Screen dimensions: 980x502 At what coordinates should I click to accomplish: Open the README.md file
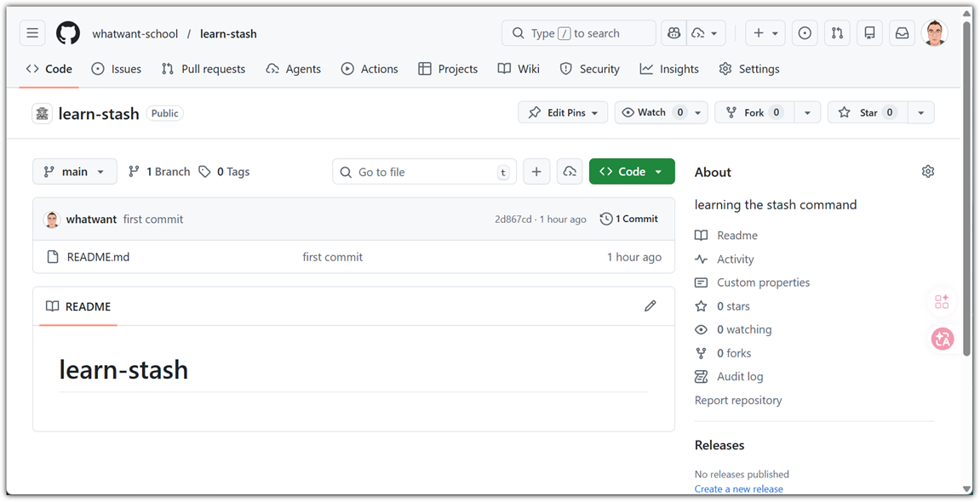point(98,257)
